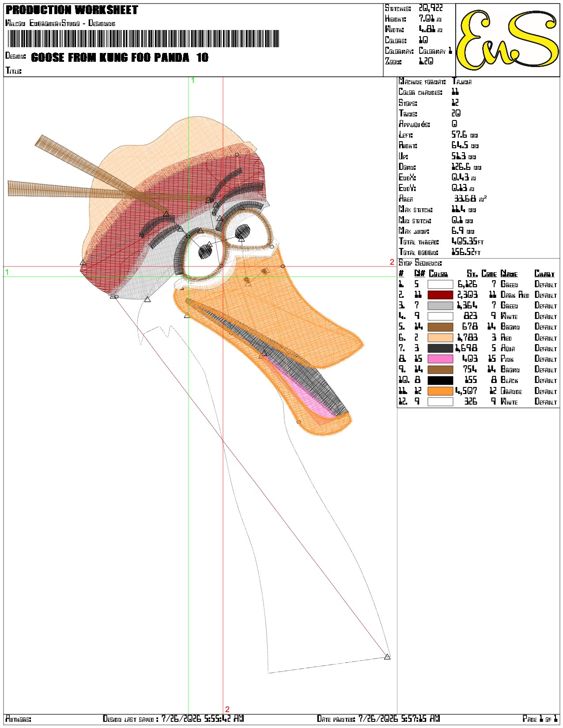Select the Machine format Tajima value
Image resolution: width=563 pixels, height=728 pixels.
pyautogui.click(x=462, y=82)
